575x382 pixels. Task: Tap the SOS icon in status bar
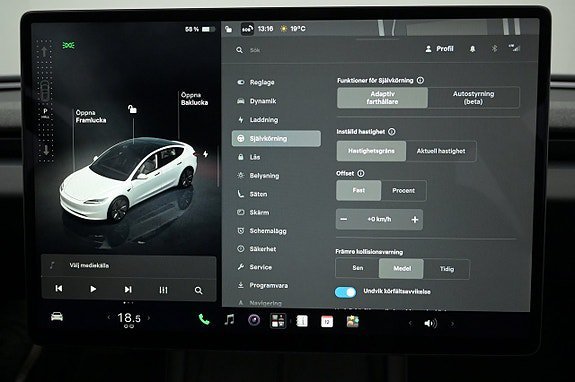[248, 29]
